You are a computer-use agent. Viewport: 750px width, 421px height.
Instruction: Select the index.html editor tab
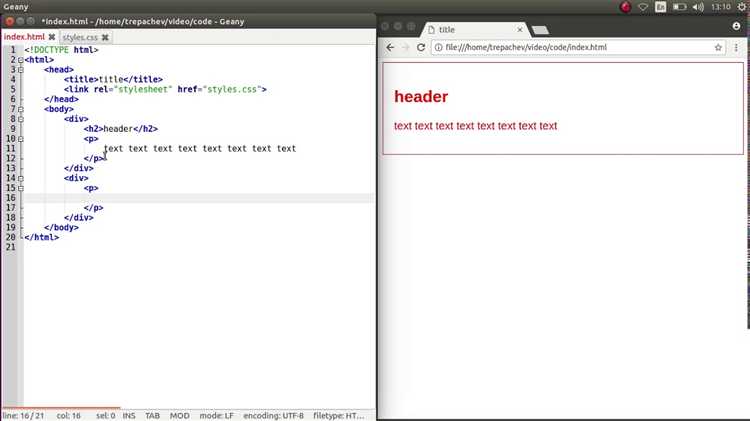click(24, 37)
